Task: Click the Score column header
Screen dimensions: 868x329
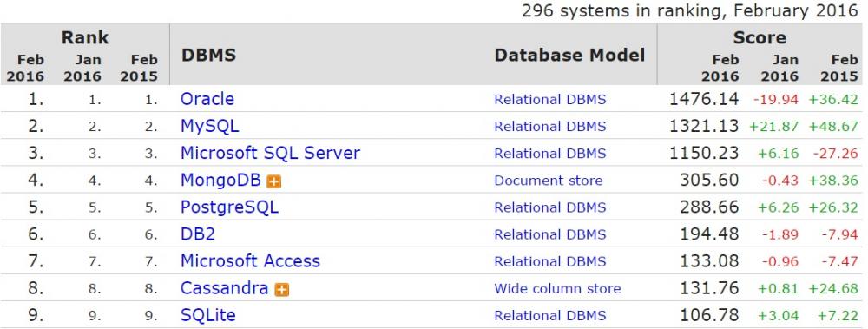Action: [759, 37]
